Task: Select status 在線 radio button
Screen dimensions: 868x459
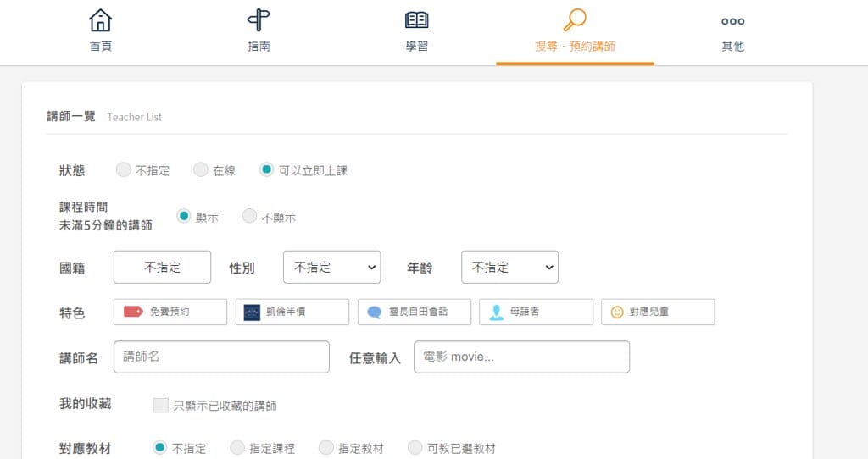Action: click(x=200, y=169)
